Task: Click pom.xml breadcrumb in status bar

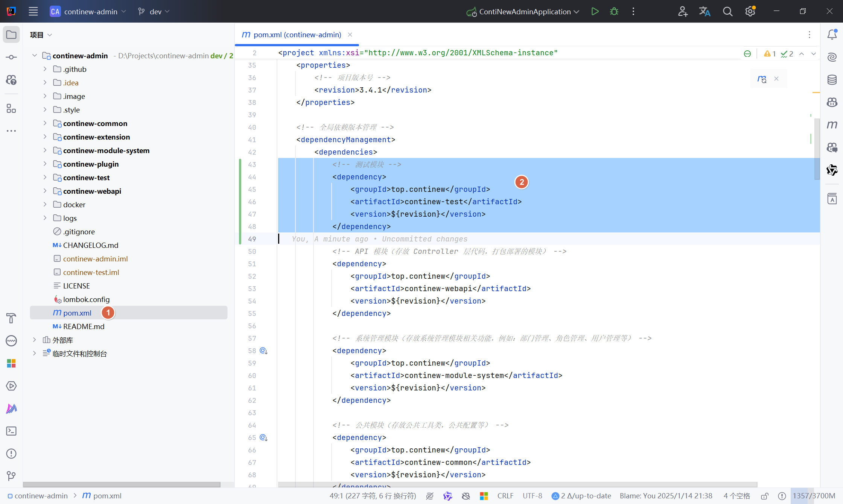Action: click(102, 496)
